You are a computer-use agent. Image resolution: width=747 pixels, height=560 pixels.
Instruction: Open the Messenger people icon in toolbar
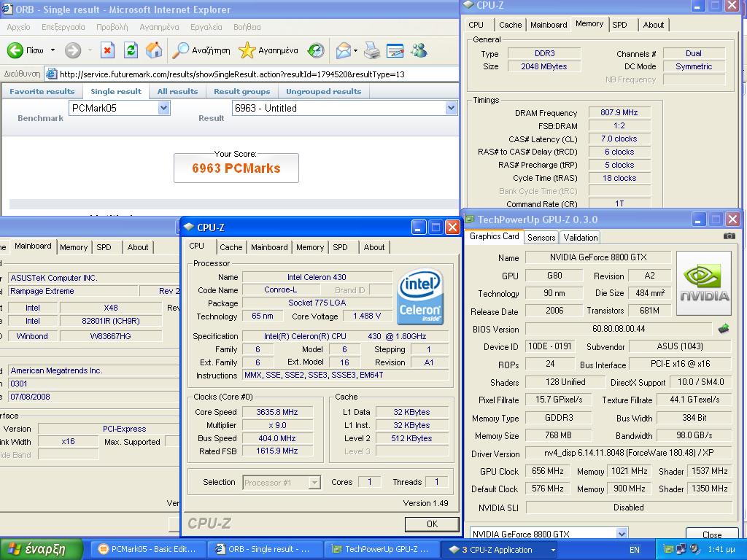(x=419, y=50)
